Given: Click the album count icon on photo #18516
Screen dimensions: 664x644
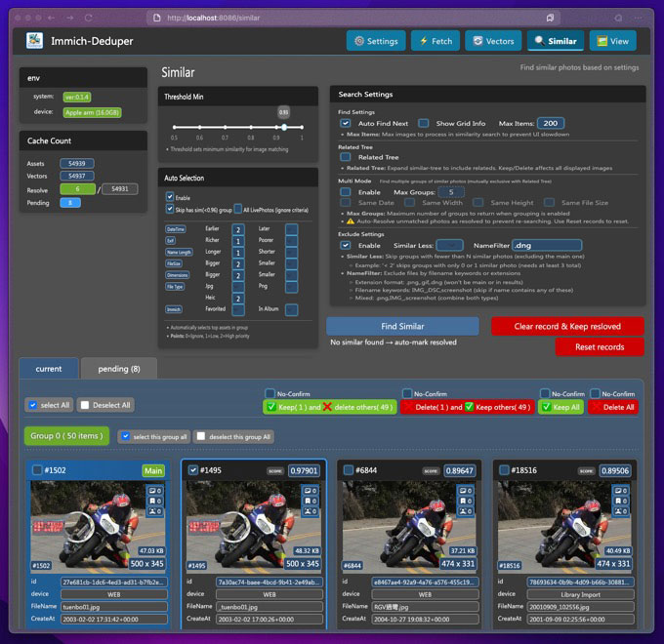Looking at the screenshot, I should point(622,491).
